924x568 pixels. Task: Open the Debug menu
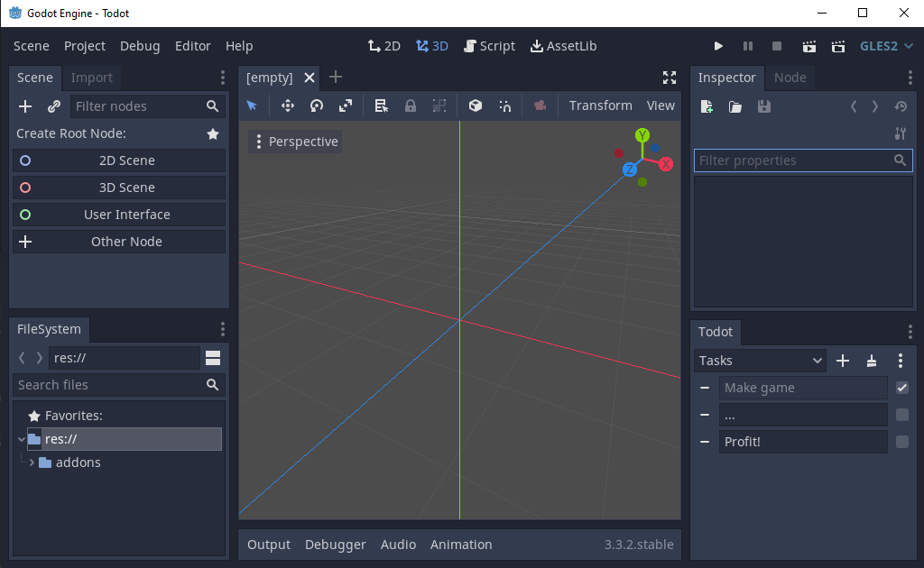point(140,46)
